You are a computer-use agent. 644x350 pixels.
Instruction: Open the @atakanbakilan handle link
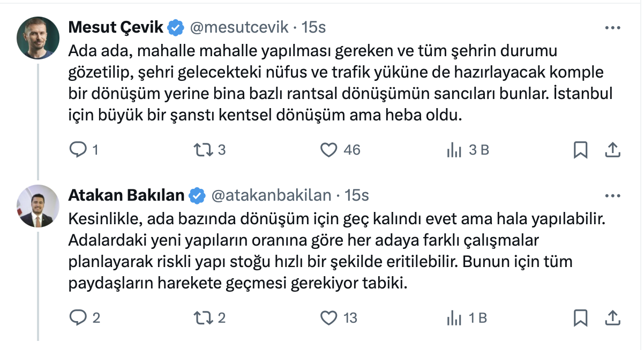pyautogui.click(x=272, y=196)
